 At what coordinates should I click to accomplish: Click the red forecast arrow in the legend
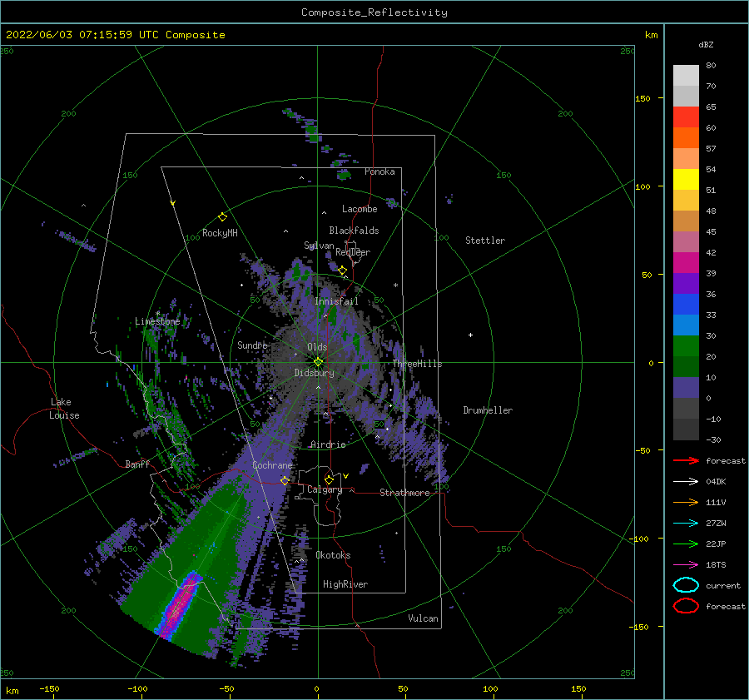tap(686, 460)
